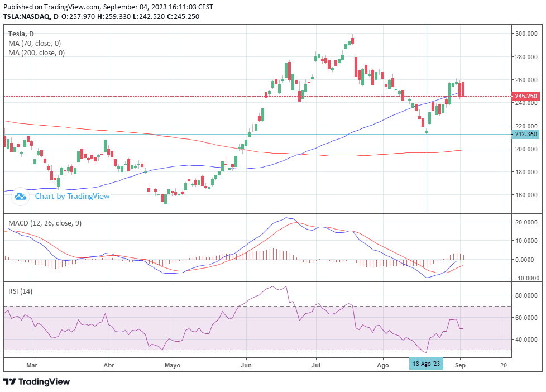The height and width of the screenshot is (392, 546).
Task: Click the 'L:242.520' low value in header
Action: click(x=149, y=16)
